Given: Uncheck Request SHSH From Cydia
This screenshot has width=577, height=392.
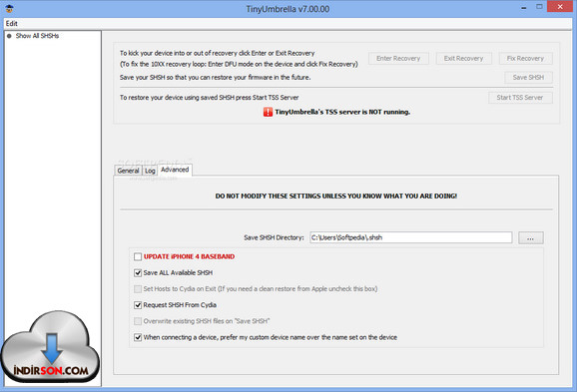Looking at the screenshot, I should [x=138, y=305].
